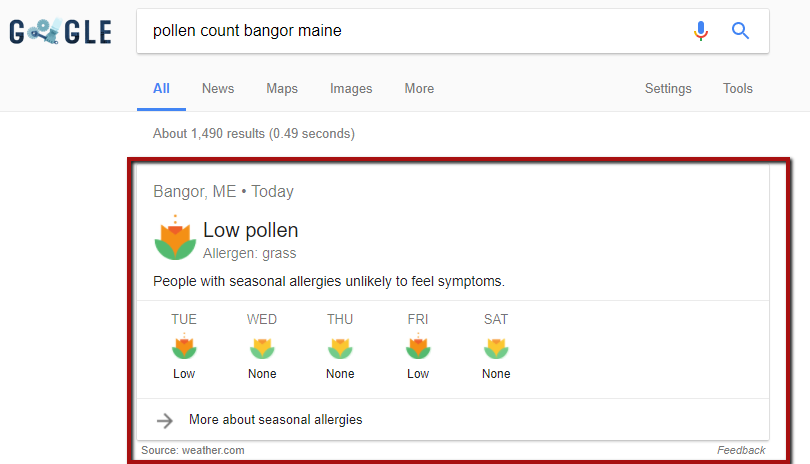This screenshot has height=464, width=810.
Task: Switch to the Maps tab
Action: 282,88
